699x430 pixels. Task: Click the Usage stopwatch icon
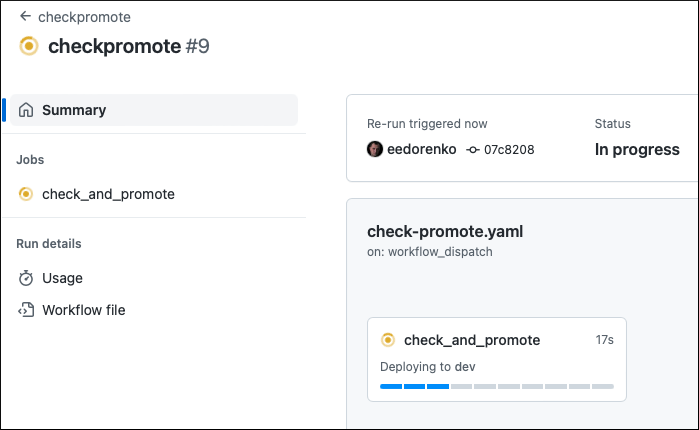(26, 278)
